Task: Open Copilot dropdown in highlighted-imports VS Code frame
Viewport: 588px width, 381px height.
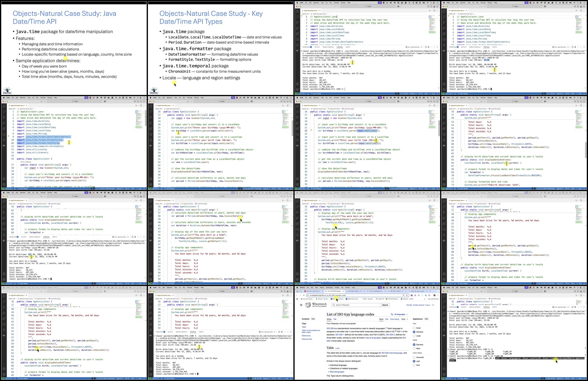Action: [107, 101]
